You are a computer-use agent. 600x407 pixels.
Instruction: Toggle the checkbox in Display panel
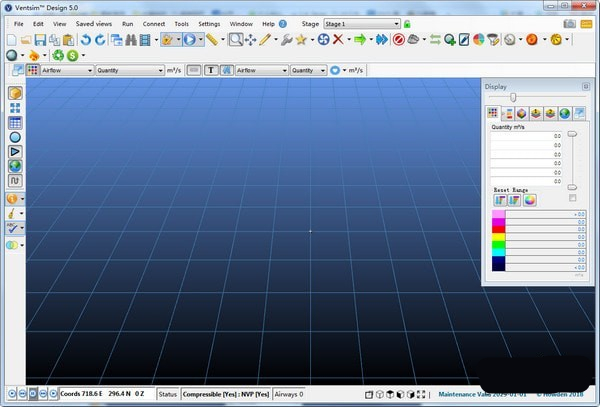tap(572, 198)
